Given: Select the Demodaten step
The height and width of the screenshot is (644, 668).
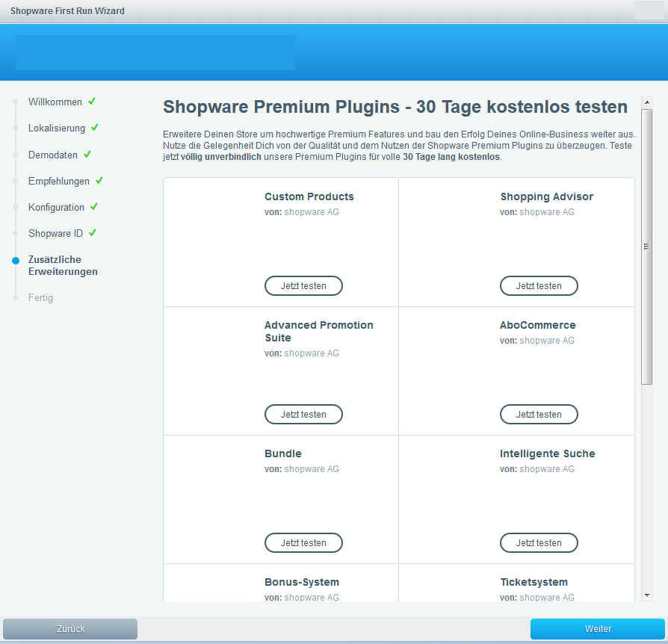Looking at the screenshot, I should point(53,155).
